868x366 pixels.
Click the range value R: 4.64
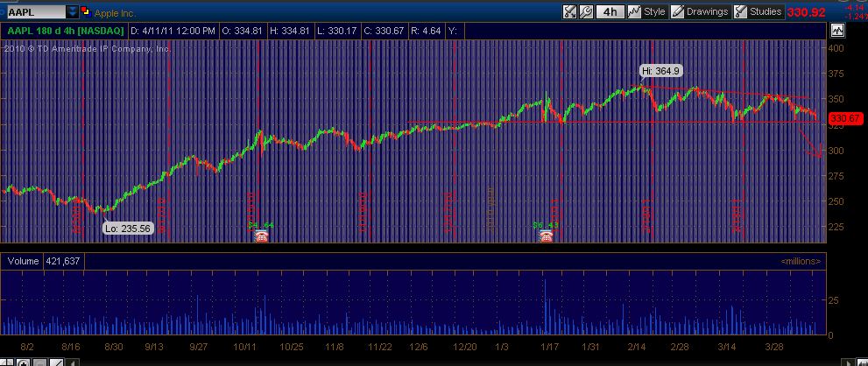[x=426, y=31]
